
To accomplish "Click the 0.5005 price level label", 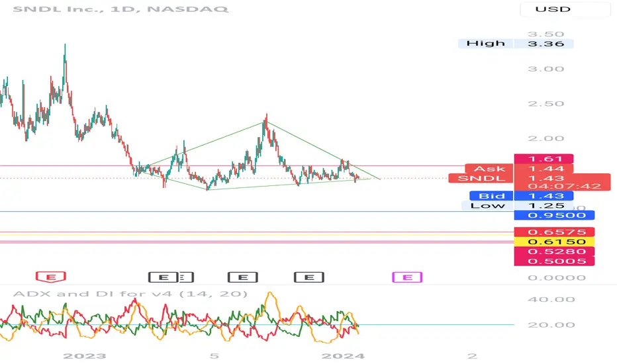I will coord(554,261).
